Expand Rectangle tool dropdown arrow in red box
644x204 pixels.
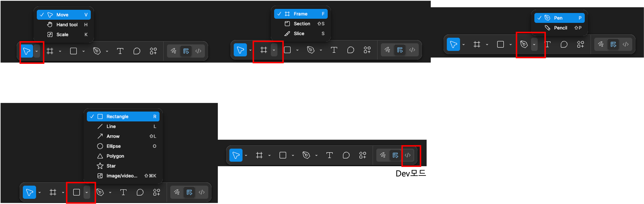point(86,192)
